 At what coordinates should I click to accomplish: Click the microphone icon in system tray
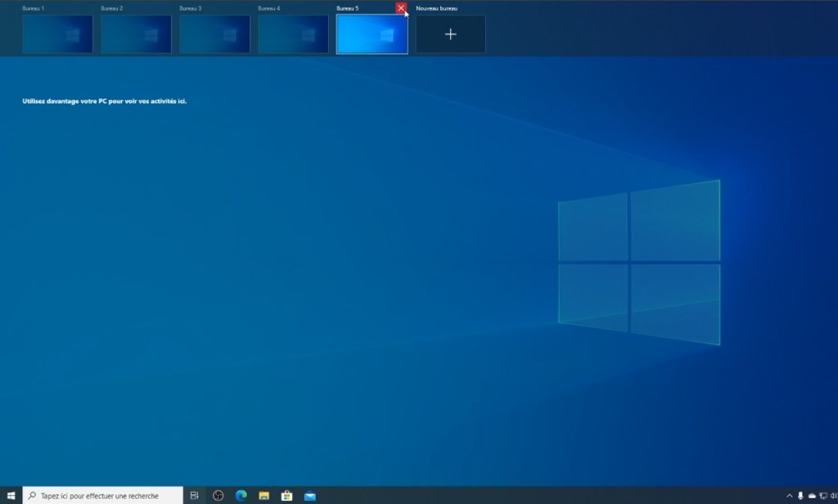tap(800, 495)
